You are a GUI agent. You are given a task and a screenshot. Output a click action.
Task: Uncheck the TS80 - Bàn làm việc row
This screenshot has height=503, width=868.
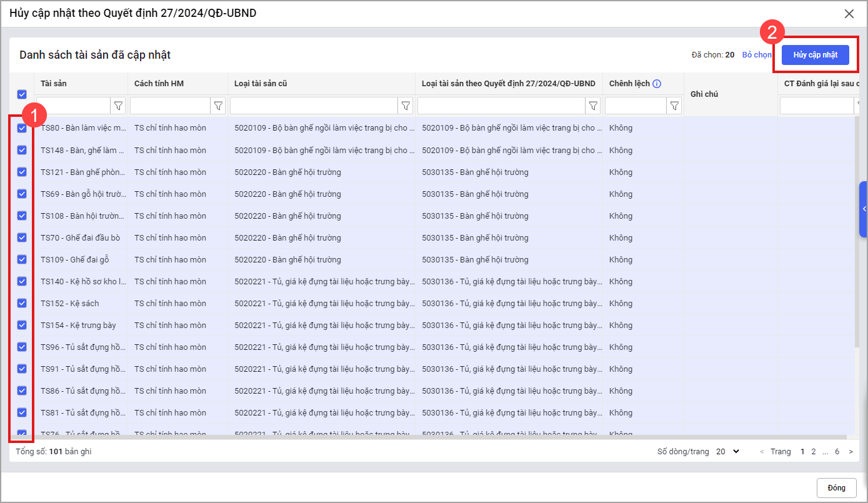[22, 128]
